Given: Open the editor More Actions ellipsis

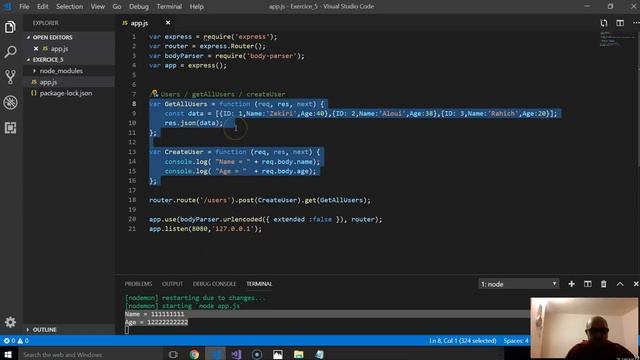Looking at the screenshot, I should 636,23.
